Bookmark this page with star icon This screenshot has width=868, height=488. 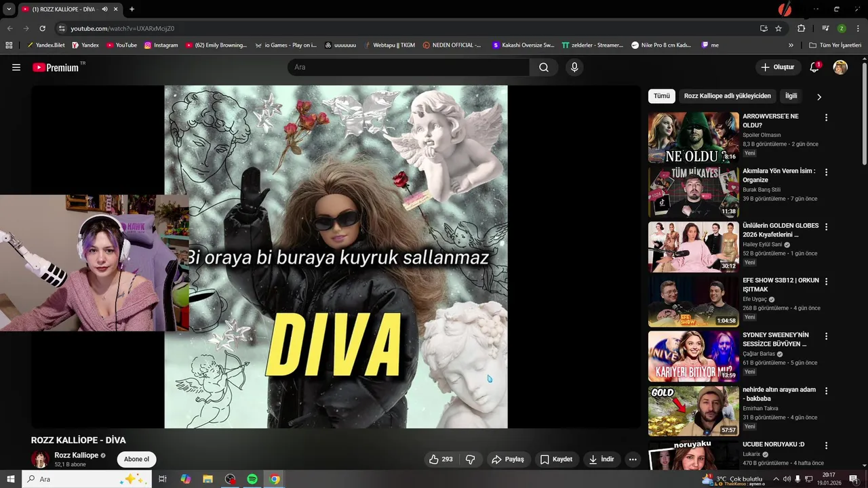[778, 28]
